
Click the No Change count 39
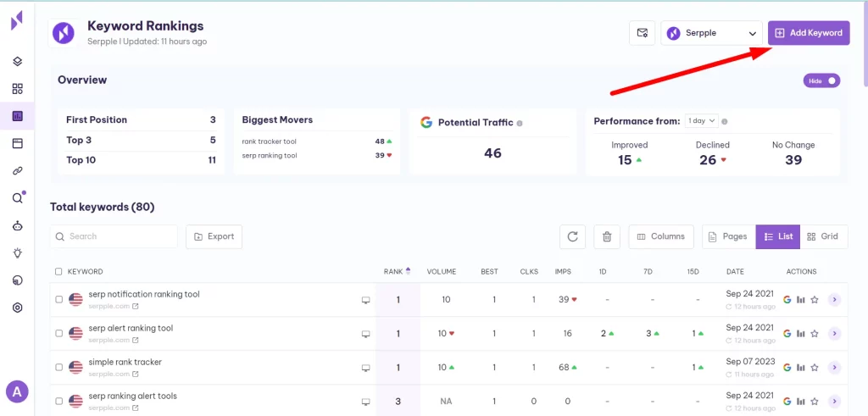pyautogui.click(x=793, y=160)
